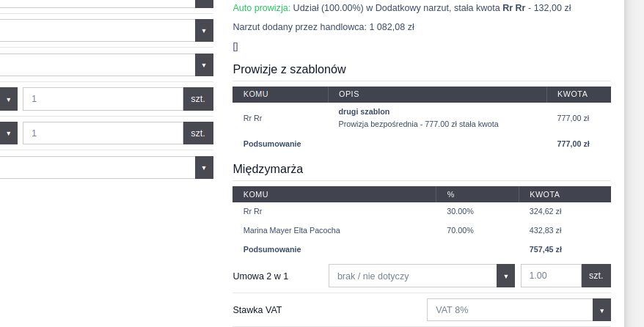
Task: Click the "drugi szablon" template entry
Action: pyautogui.click(x=364, y=111)
